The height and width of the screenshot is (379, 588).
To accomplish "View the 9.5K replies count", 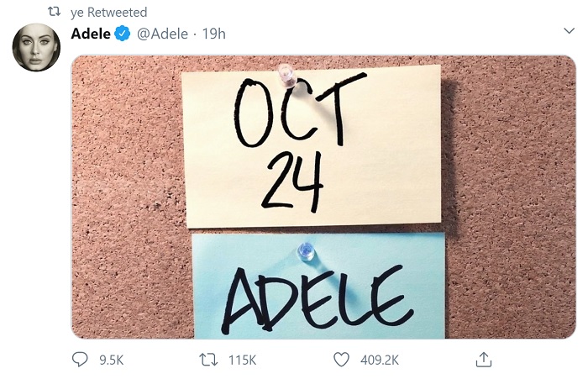I will (112, 361).
